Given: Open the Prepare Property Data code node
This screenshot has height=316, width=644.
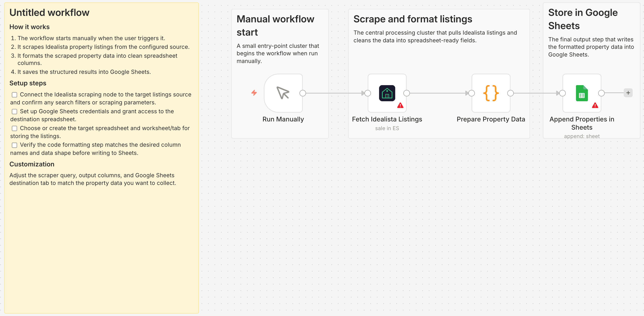Looking at the screenshot, I should (x=491, y=93).
